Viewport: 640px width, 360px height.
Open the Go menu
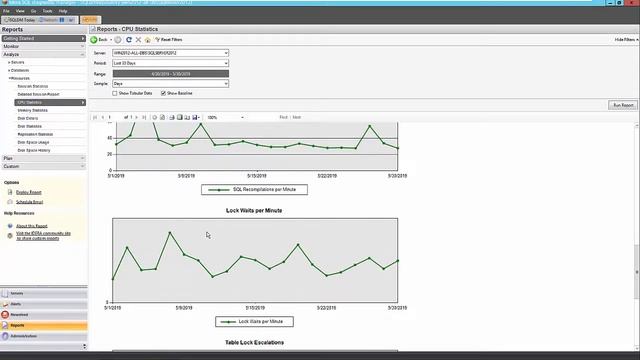tap(33, 11)
